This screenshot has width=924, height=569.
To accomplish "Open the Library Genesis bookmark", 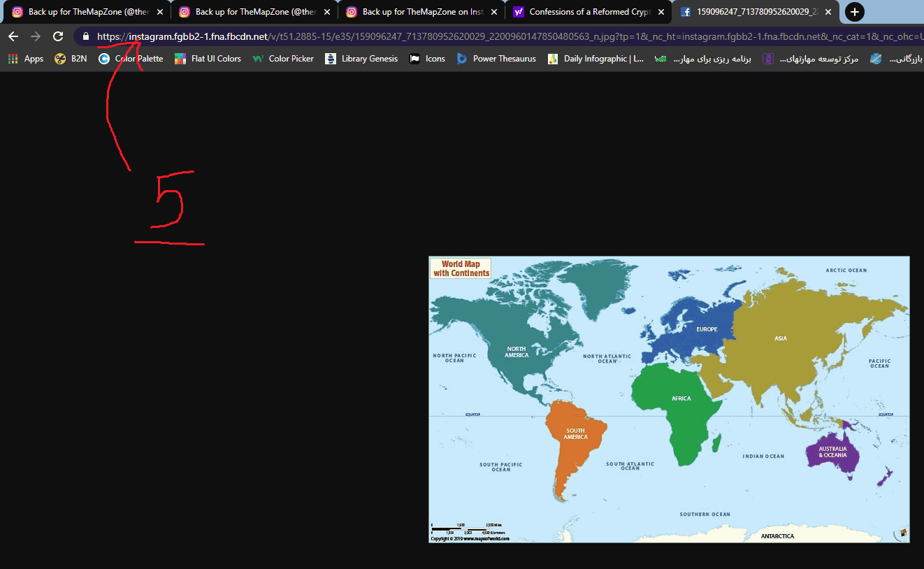I will (361, 59).
